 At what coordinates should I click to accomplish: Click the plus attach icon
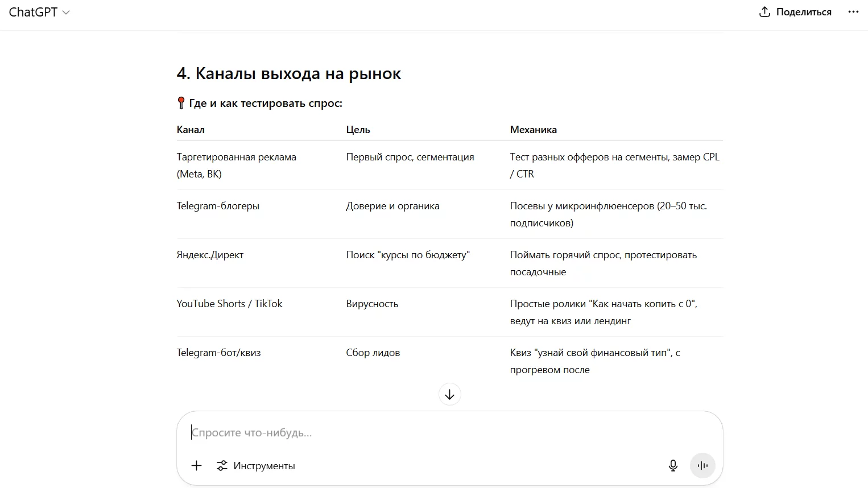point(196,465)
